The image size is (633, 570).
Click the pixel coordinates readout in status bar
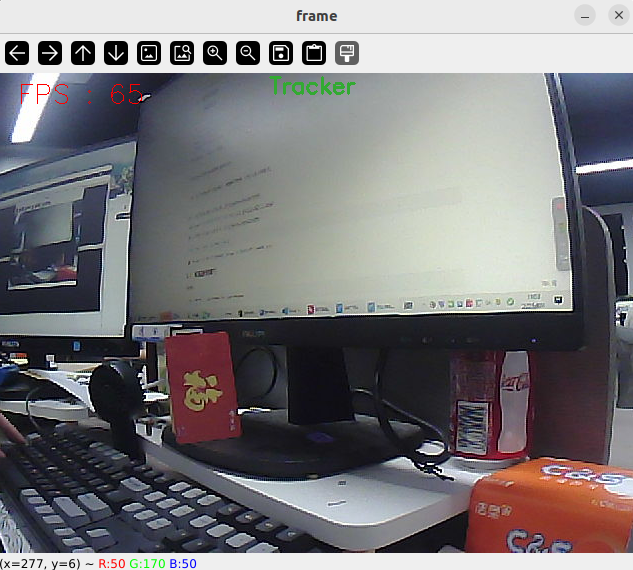[40, 563]
